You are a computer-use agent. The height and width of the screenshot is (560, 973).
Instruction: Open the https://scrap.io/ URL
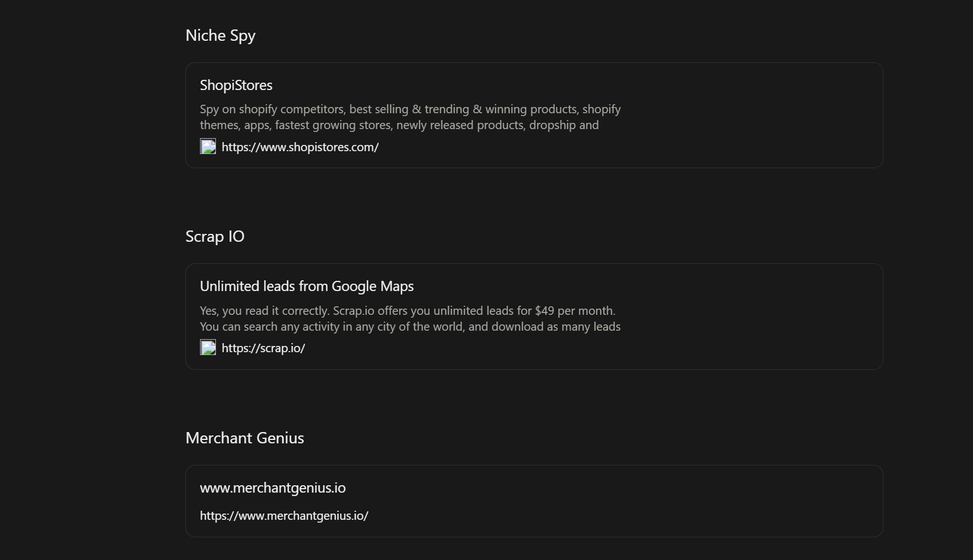point(263,348)
